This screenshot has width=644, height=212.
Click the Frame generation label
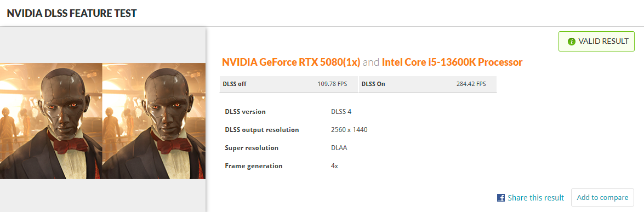[253, 166]
